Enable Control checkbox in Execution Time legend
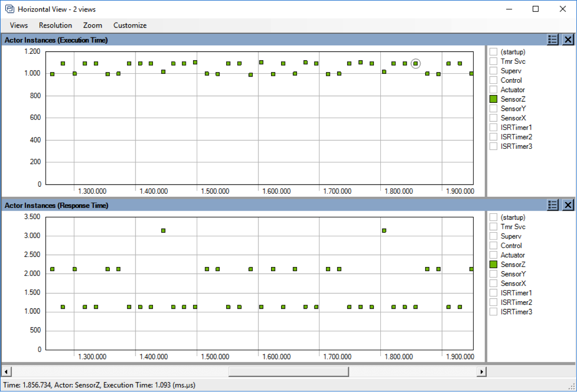Viewport: 577px width, 392px height. (x=494, y=80)
